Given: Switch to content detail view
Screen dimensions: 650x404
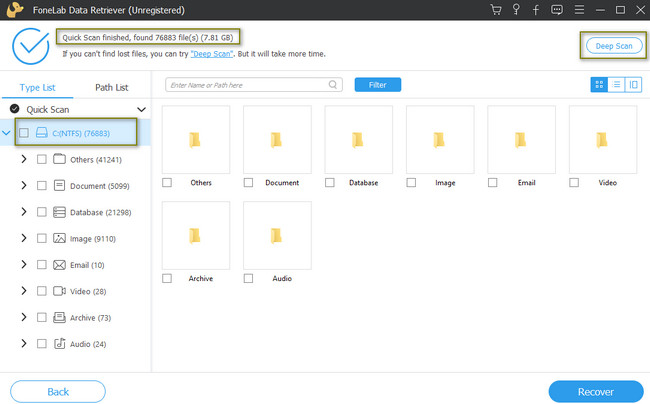Looking at the screenshot, I should pyautogui.click(x=633, y=85).
